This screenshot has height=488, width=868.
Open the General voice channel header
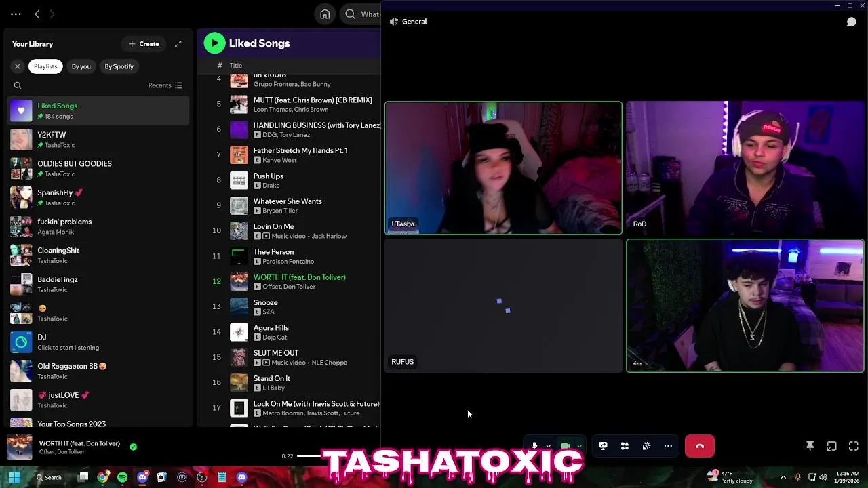[408, 22]
